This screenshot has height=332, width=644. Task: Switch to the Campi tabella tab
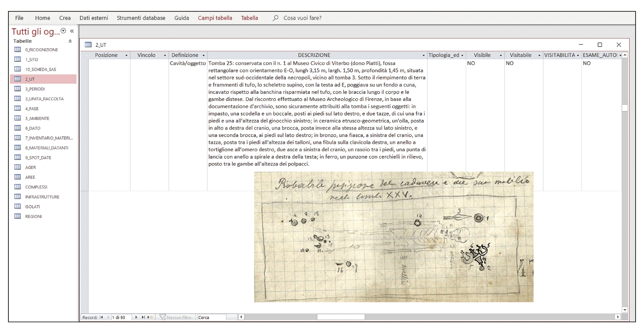coord(215,18)
